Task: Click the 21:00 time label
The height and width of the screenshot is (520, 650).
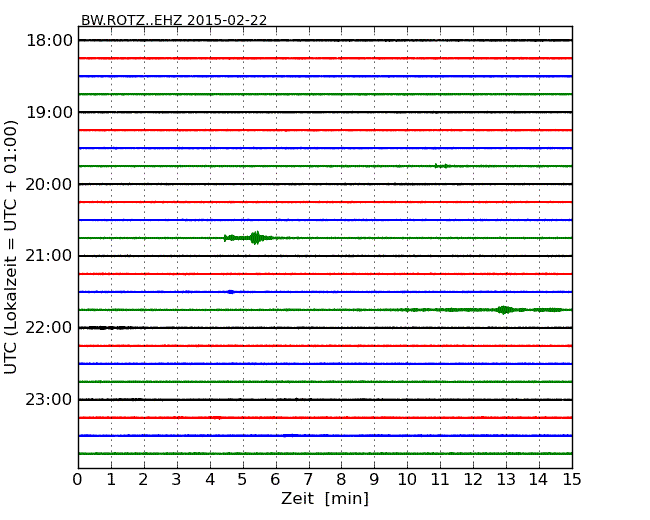Action: pyautogui.click(x=49, y=256)
